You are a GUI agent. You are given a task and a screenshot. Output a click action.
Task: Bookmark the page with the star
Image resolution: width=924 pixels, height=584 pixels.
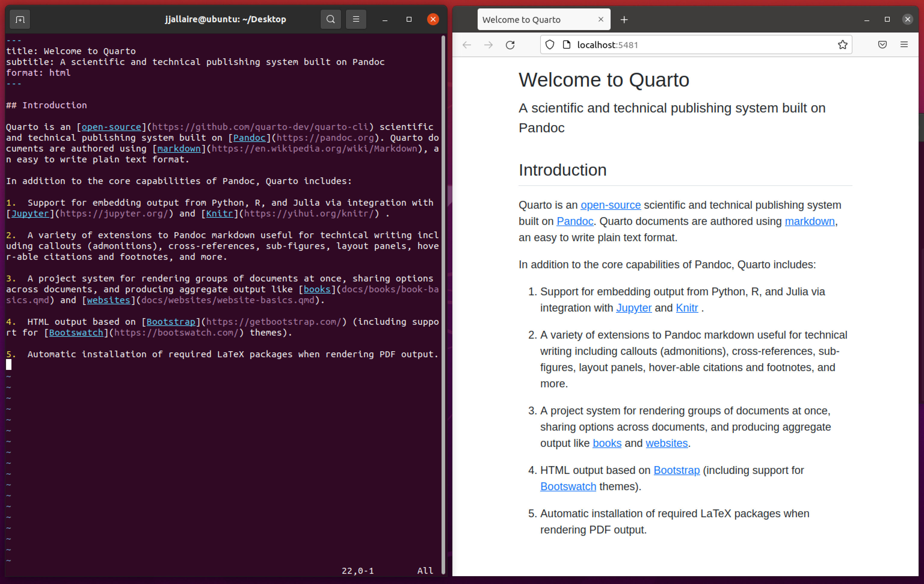842,45
